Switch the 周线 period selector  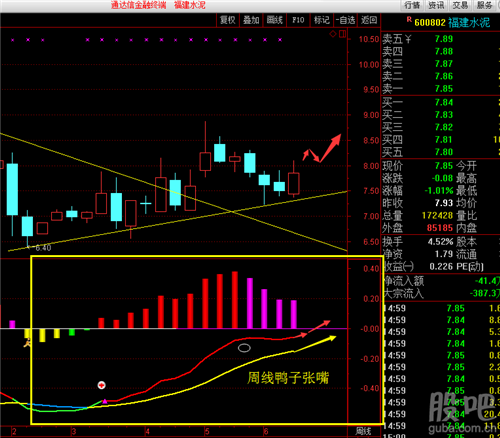363,431
